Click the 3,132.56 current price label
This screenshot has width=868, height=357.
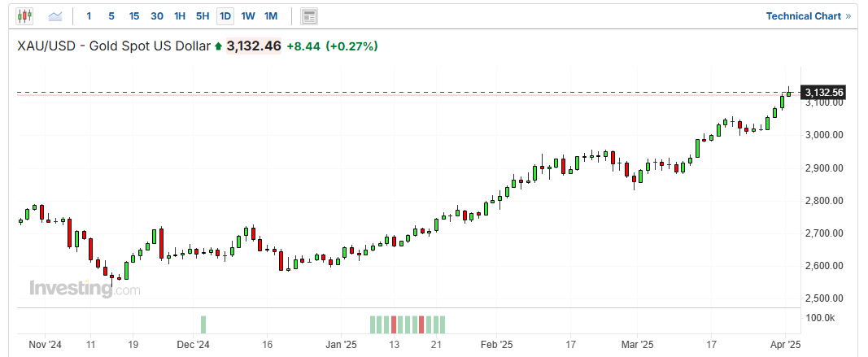point(824,93)
